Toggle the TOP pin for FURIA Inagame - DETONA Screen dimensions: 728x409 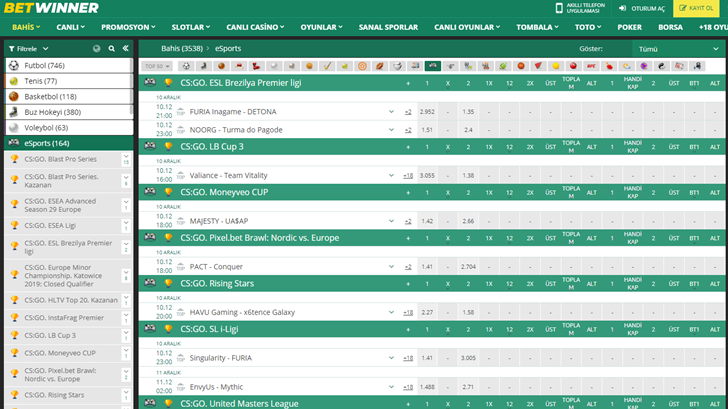click(181, 111)
